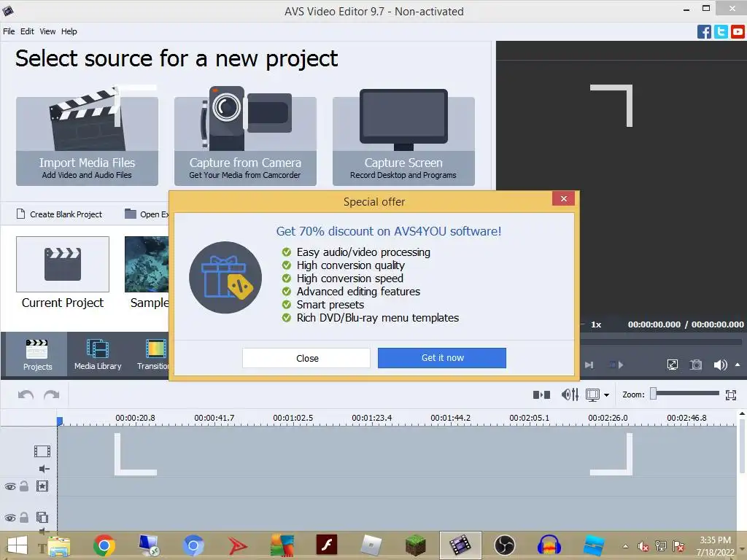Screen dimensions: 747x560
Task: Click Create Blank Project
Action: click(60, 214)
